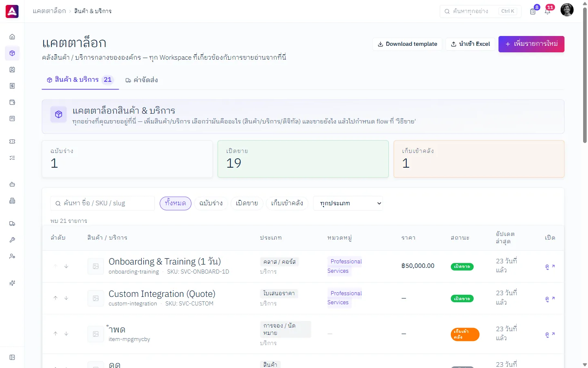Open the ticket coupon icon in sidebar
Image resolution: width=588 pixels, height=368 pixels.
point(12,141)
